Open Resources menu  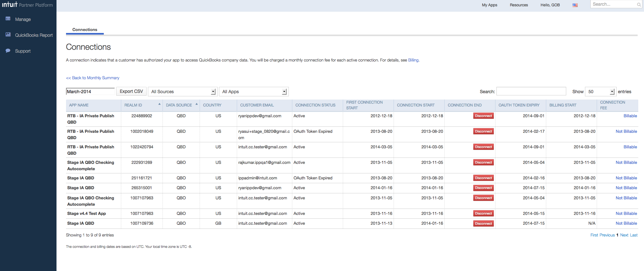[x=519, y=5]
